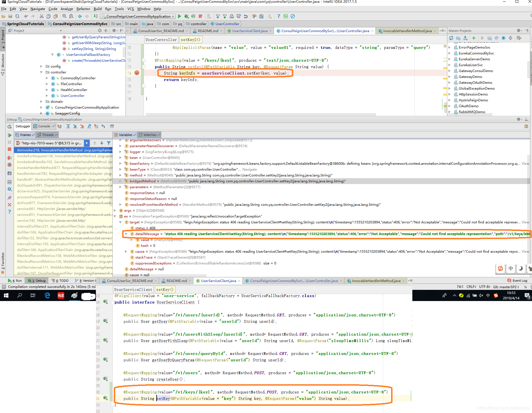Switch to the Threads tab
532x413 pixels.
coord(48,135)
